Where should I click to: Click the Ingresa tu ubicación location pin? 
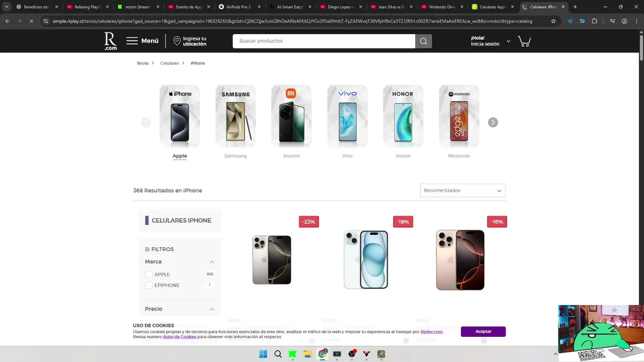pos(177,41)
